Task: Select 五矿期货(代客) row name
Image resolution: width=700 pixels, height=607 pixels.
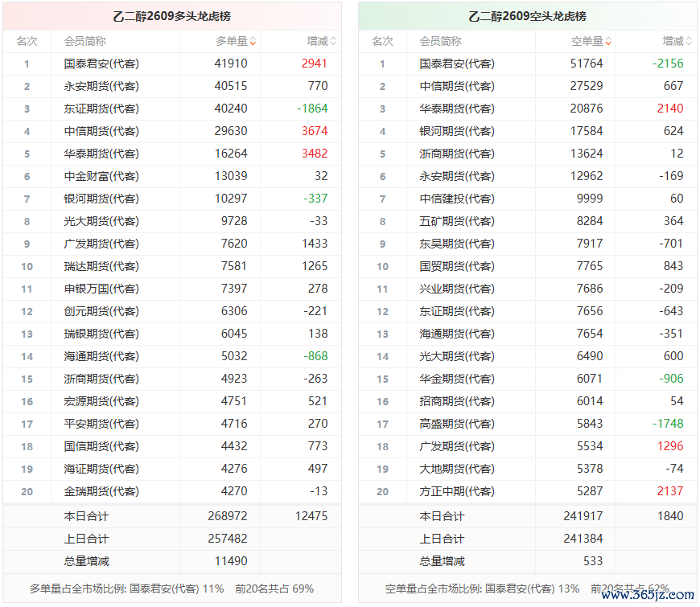Action: [x=457, y=221]
